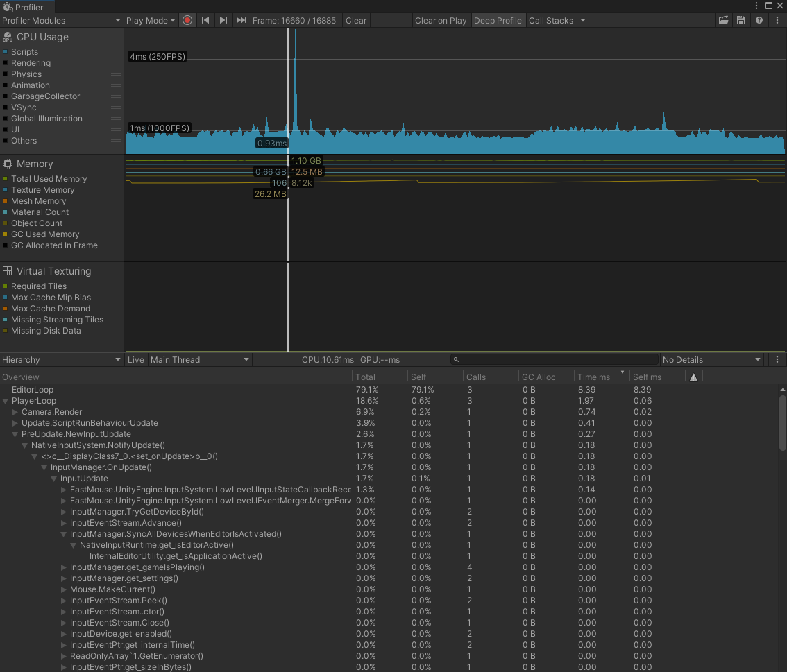
Task: Open the Profiler Modules selector
Action: [61, 20]
